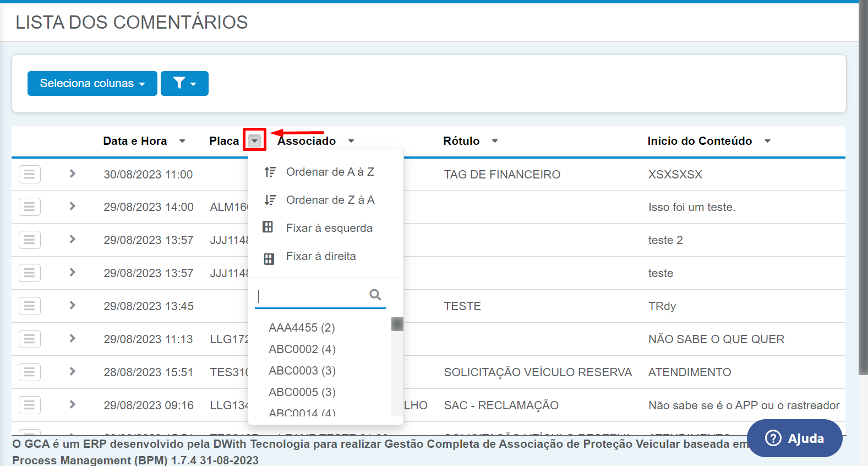Screen dimensions: 868x466
Task: Expand row dated 29/08/2023 09:16
Action: click(x=72, y=404)
